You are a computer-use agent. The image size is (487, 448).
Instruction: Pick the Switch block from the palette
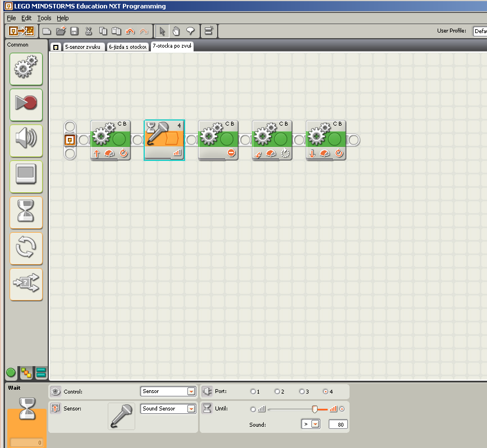pyautogui.click(x=26, y=284)
